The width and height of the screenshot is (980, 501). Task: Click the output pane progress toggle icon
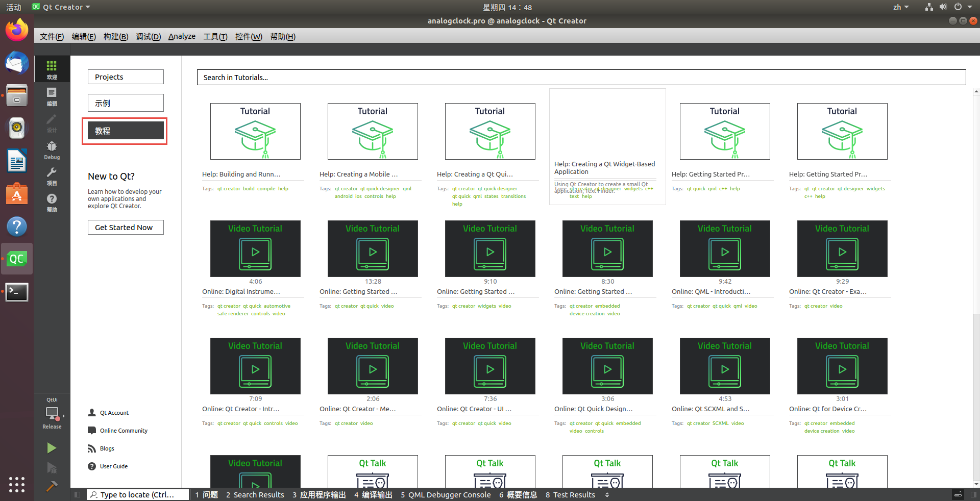coord(958,494)
